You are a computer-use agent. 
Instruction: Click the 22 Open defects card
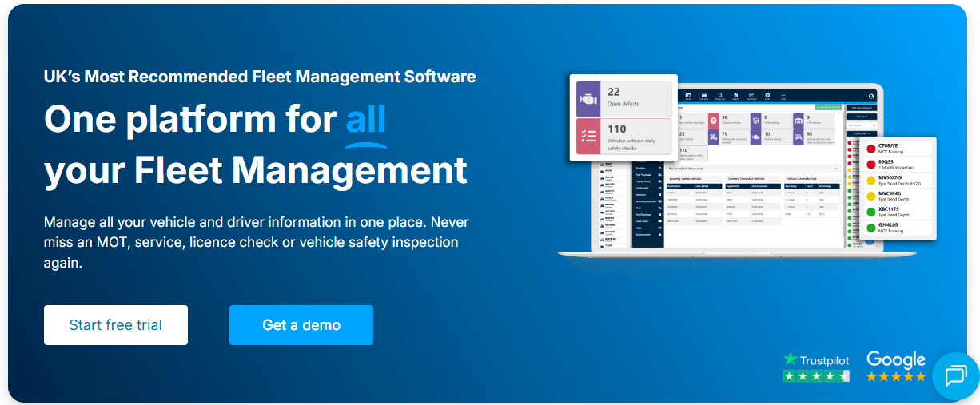click(x=623, y=98)
